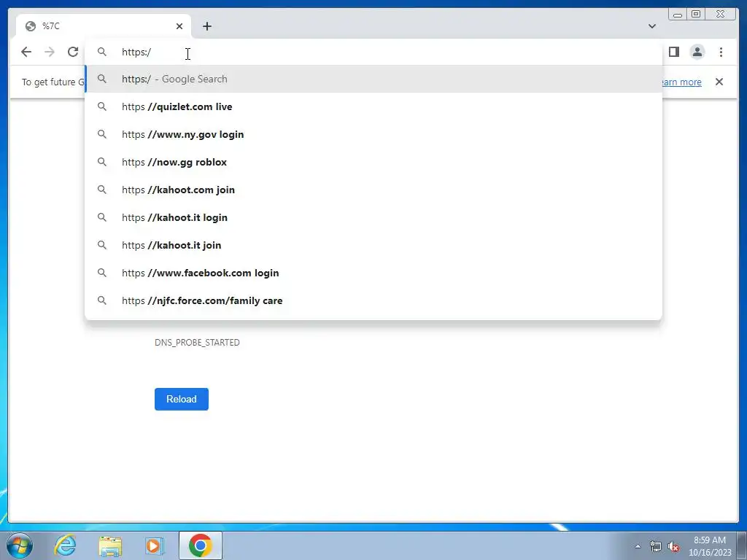Click the Chrome icon in the taskbar
The image size is (747, 560).
201,545
